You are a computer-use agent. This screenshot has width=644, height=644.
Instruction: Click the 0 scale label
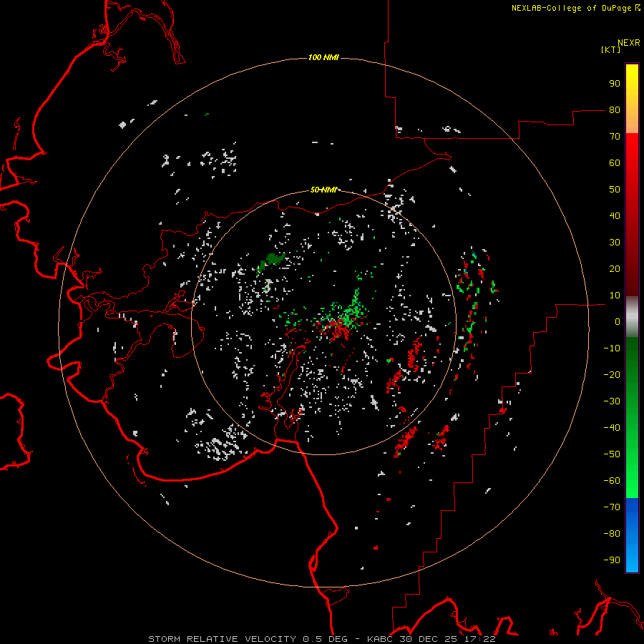point(618,321)
